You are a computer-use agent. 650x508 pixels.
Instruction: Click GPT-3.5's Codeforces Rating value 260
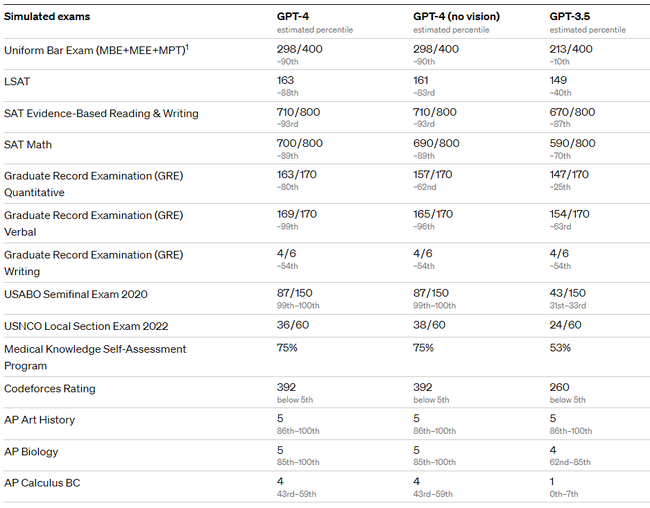[x=559, y=387]
